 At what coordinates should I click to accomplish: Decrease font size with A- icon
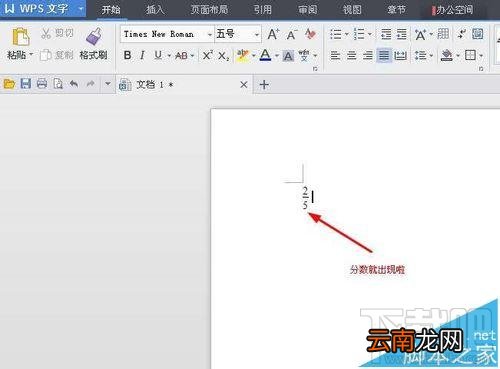tap(292, 34)
